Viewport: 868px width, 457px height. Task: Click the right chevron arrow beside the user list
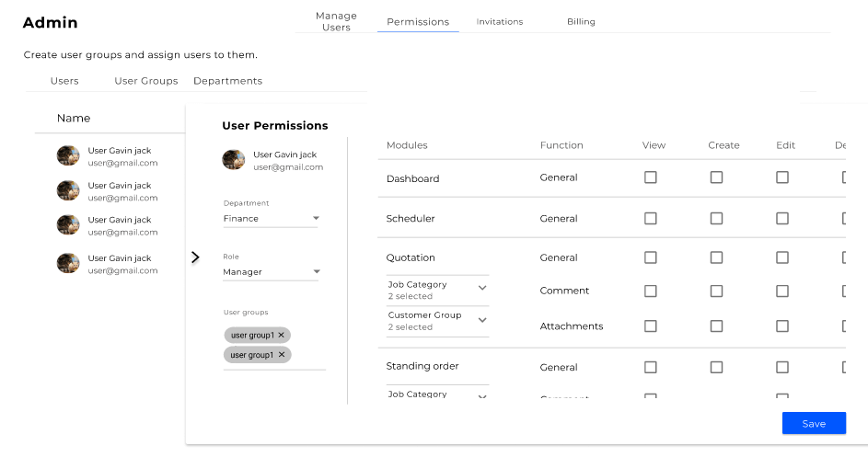[x=194, y=257]
